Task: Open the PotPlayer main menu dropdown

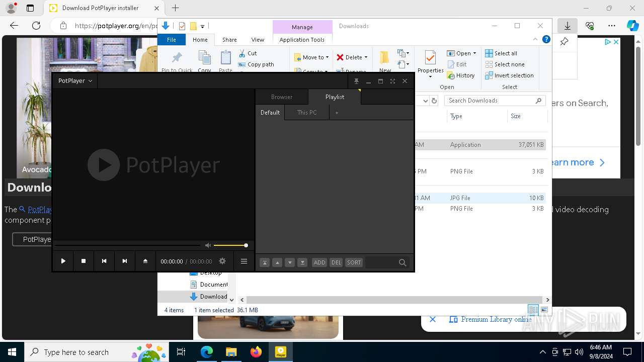Action: [75, 80]
